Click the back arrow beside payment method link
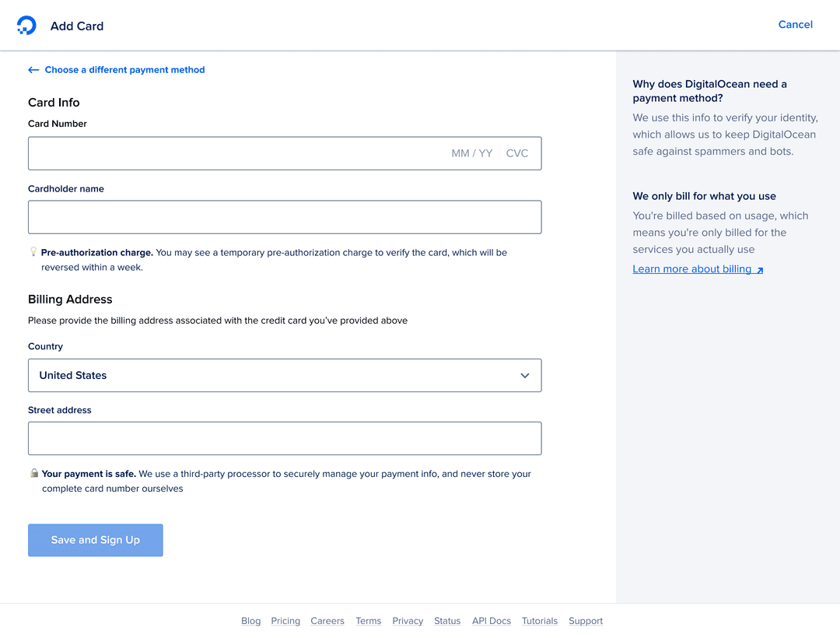Viewport: 840px width, 638px height. tap(33, 69)
